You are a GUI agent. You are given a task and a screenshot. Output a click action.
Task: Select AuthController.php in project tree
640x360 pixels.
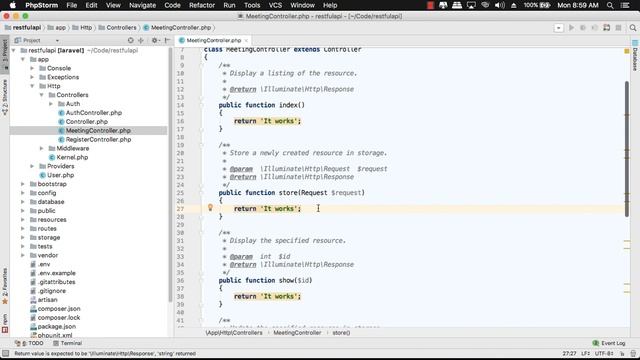click(x=94, y=113)
